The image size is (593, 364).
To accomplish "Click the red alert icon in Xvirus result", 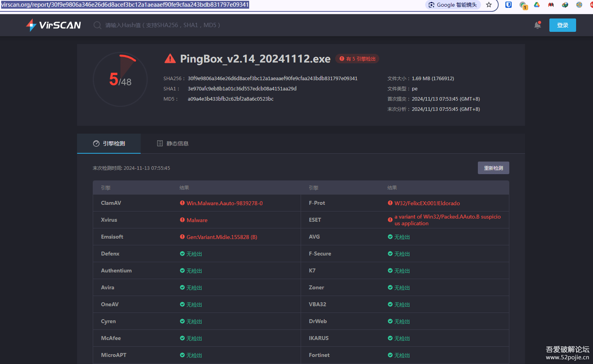I will click(x=182, y=220).
